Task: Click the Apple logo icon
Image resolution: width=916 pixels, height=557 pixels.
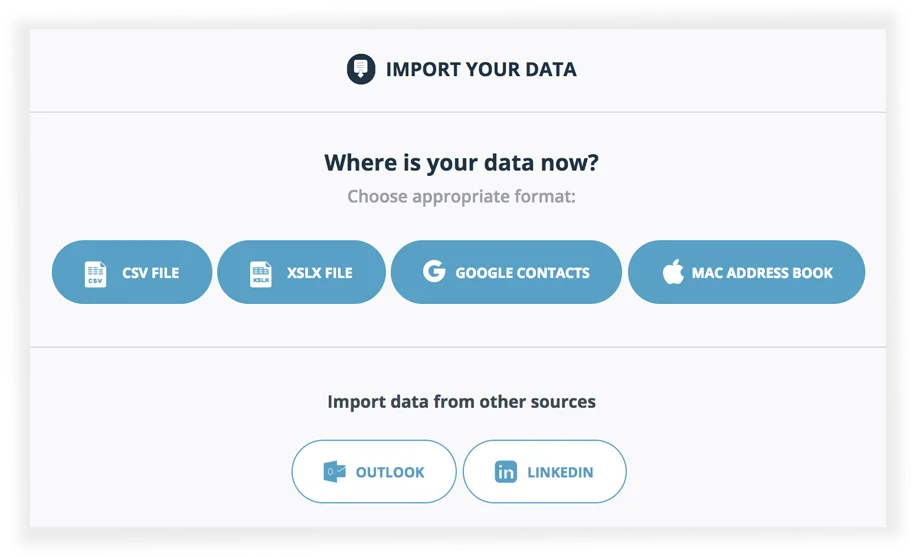Action: pyautogui.click(x=673, y=271)
